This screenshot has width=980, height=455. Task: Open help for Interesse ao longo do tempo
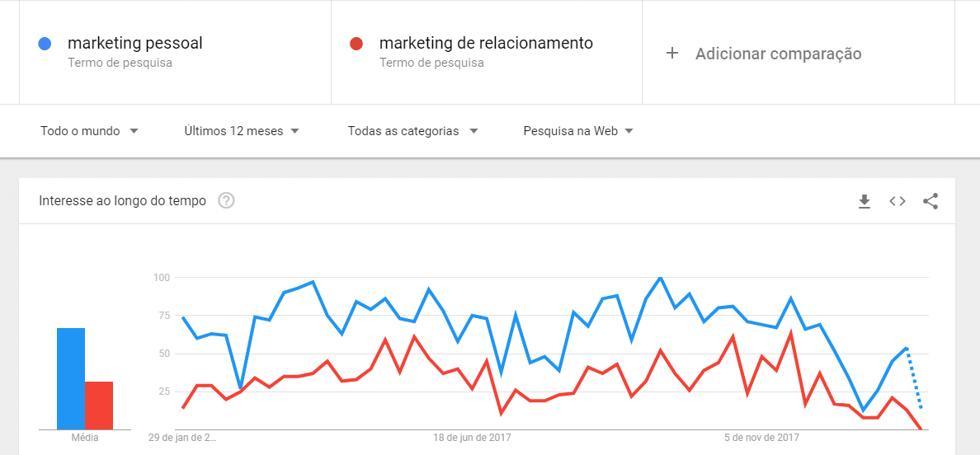pyautogui.click(x=226, y=201)
